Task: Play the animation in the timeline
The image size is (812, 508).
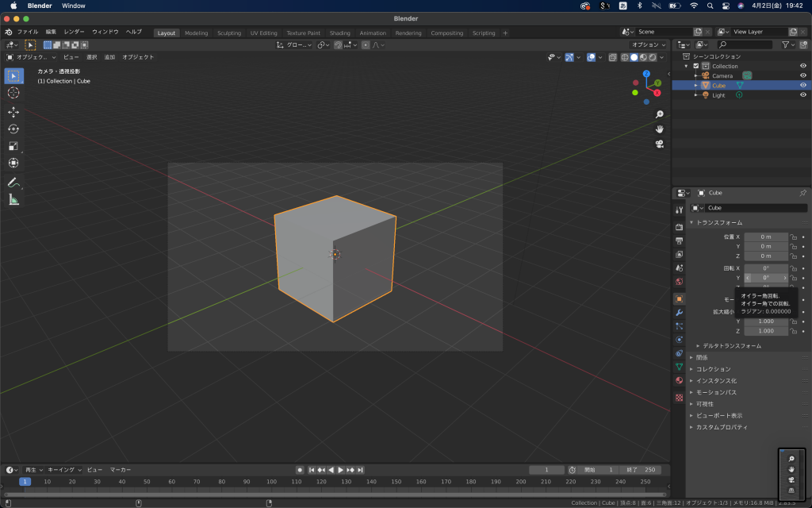Action: [341, 470]
